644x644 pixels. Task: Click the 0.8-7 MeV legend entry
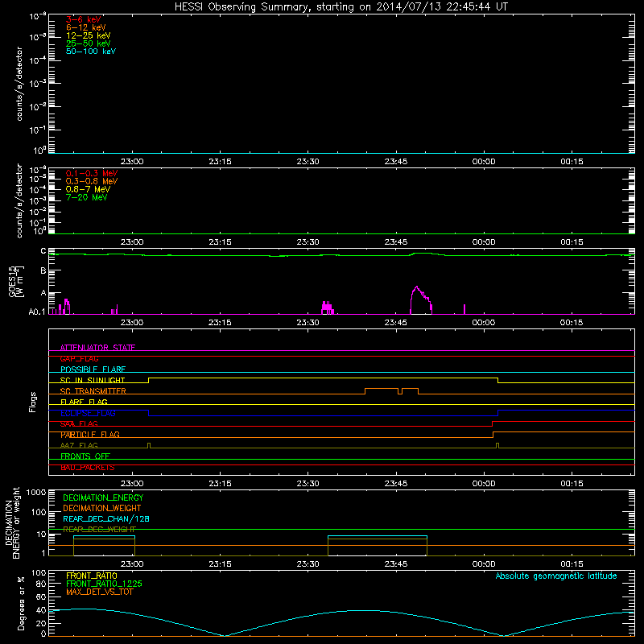click(88, 189)
